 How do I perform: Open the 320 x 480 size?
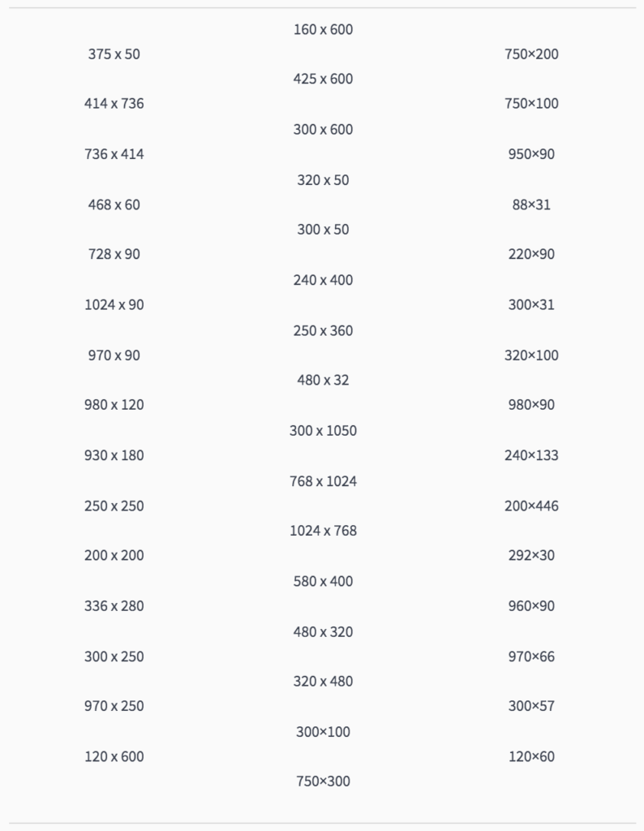pos(323,681)
